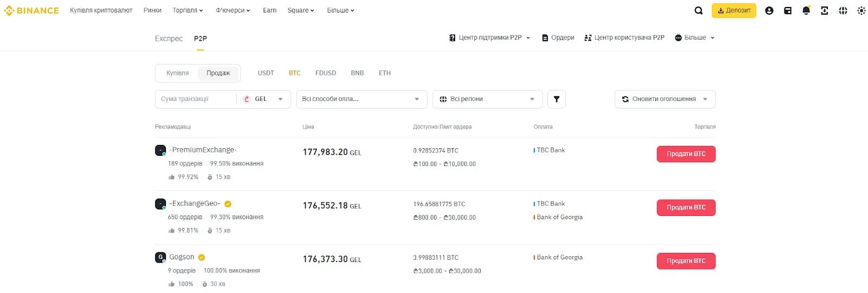This screenshot has height=293, width=868.
Task: Click the search magnifier icon
Action: tap(698, 10)
